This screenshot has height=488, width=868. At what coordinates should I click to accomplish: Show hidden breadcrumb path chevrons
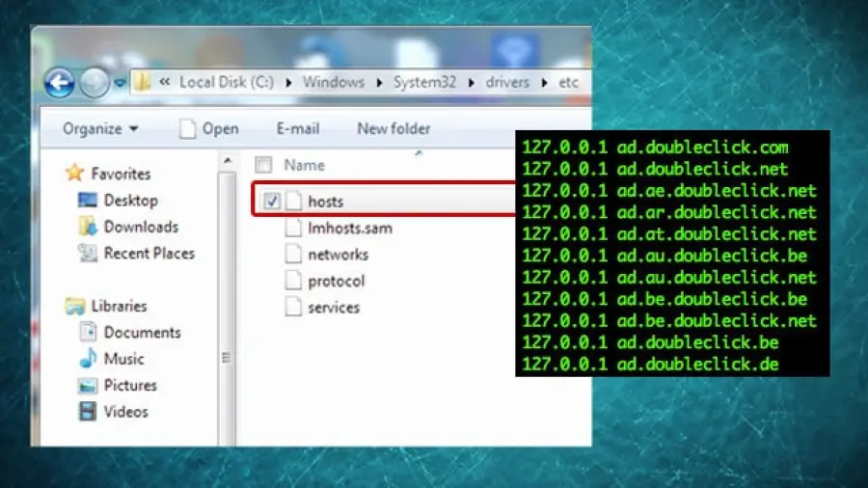pyautogui.click(x=164, y=82)
